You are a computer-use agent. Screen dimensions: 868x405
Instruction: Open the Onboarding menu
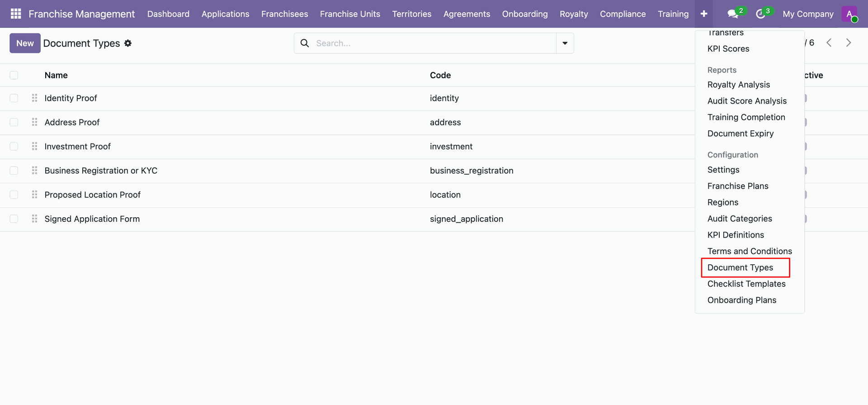525,14
